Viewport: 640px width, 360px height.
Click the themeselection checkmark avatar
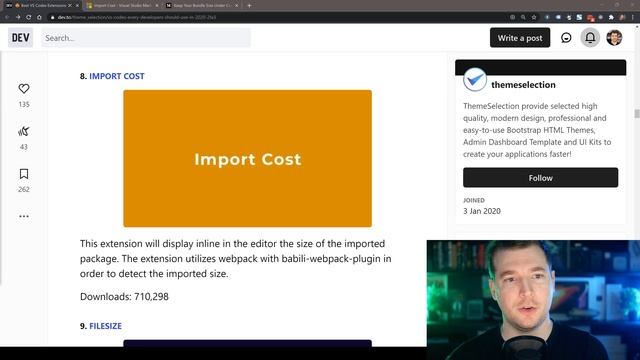pyautogui.click(x=475, y=80)
